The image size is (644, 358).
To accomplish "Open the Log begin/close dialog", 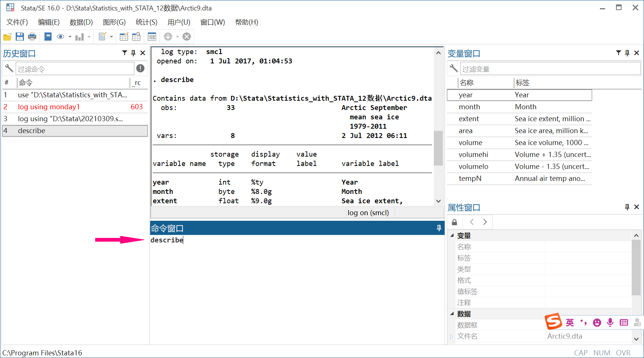I will point(48,37).
